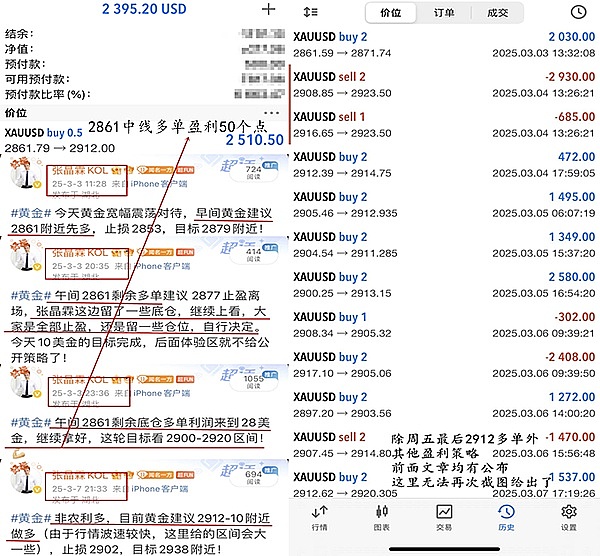Go to 历史 history in bottom bar

tap(506, 517)
